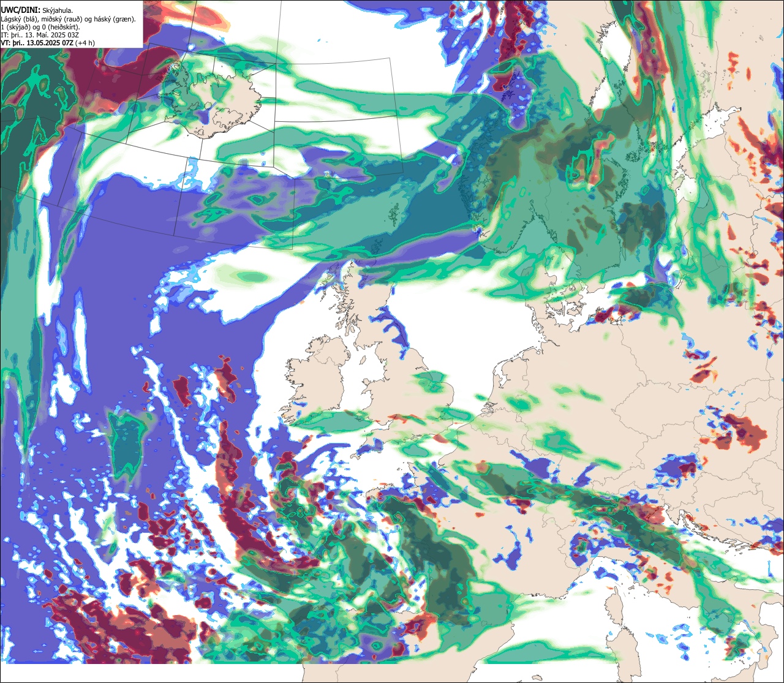This screenshot has width=784, height=683.
Task: Click the 'Lágský (blá), miðský (rauð)' legend line
Action: (69, 19)
